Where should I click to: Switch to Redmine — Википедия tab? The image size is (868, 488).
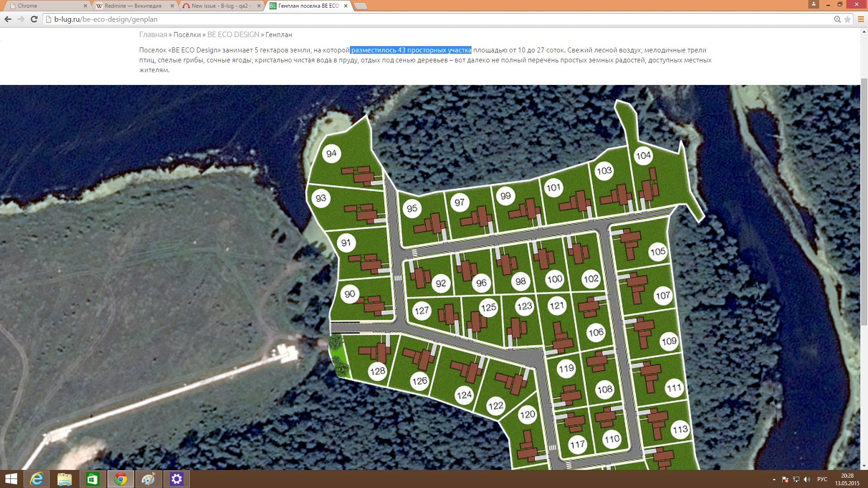[133, 6]
